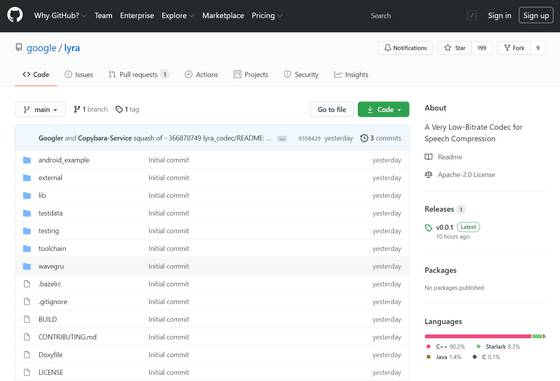Click the android_example folder icon
The height and width of the screenshot is (381, 560).
27,160
